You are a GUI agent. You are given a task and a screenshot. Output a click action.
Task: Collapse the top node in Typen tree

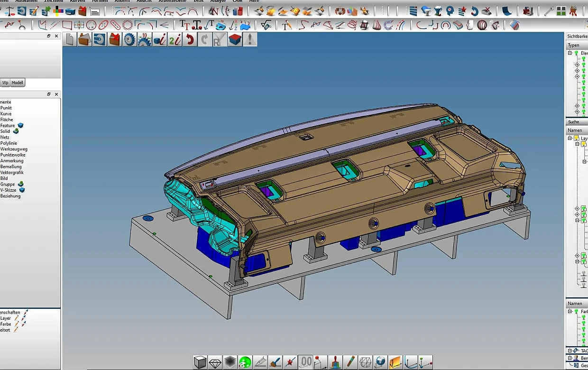570,53
